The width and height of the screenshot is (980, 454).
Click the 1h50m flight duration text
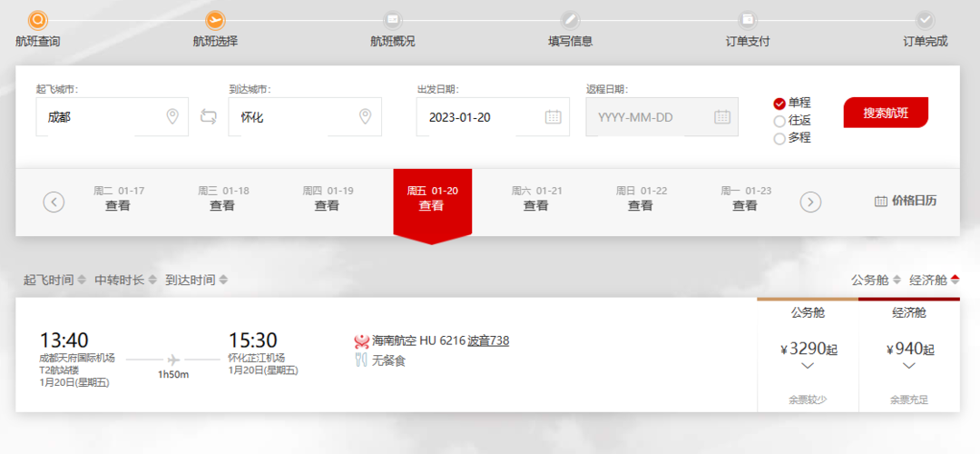coord(173,375)
